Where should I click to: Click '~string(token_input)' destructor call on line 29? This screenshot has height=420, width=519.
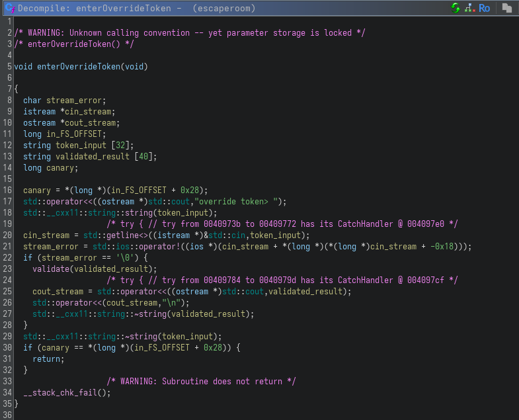[173, 337]
